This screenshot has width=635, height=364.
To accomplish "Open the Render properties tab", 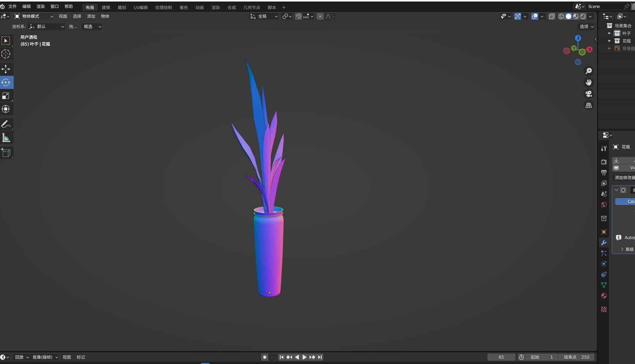I will [x=604, y=162].
